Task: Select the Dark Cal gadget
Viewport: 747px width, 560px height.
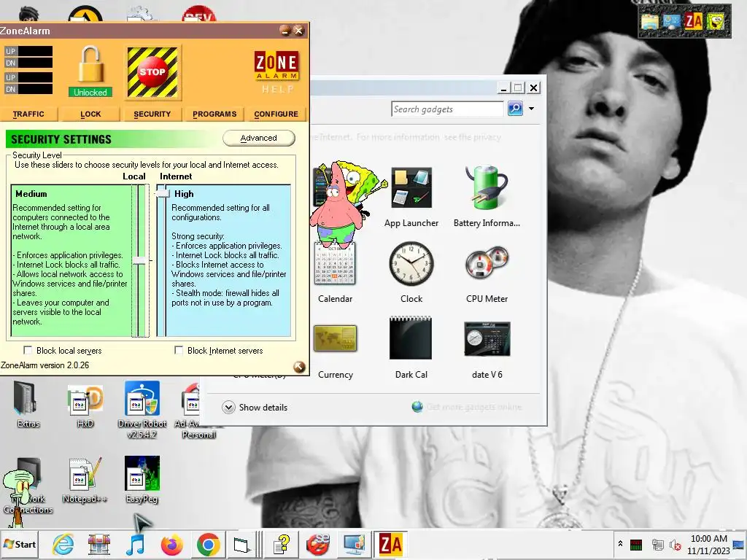Action: [x=411, y=349]
